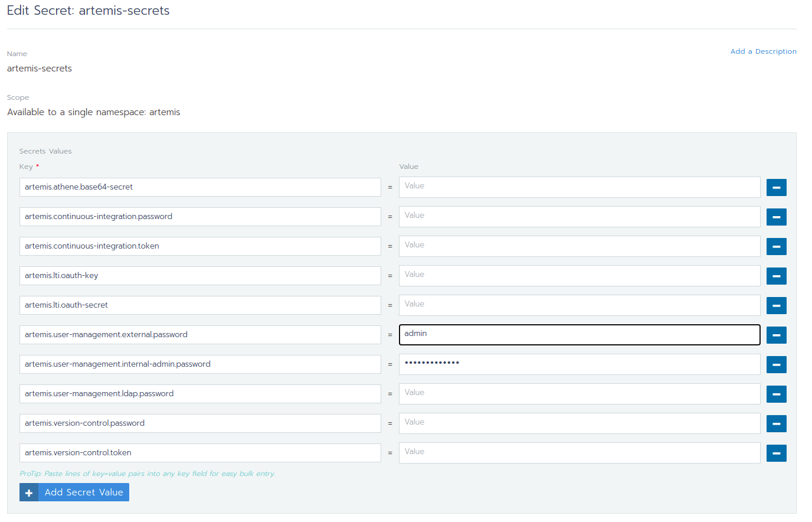812x522 pixels.
Task: Remove the artemis.lti.oauth-key row
Action: pyautogui.click(x=776, y=276)
